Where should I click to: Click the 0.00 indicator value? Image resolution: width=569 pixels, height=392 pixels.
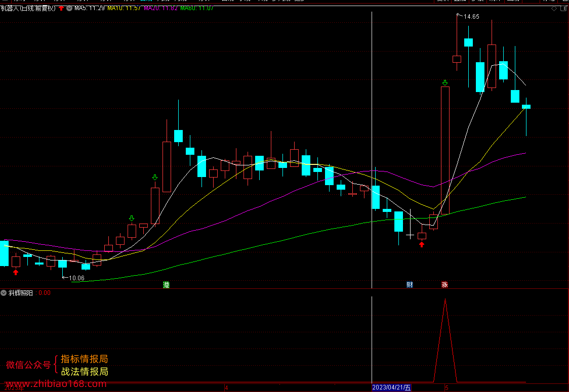tap(45, 293)
